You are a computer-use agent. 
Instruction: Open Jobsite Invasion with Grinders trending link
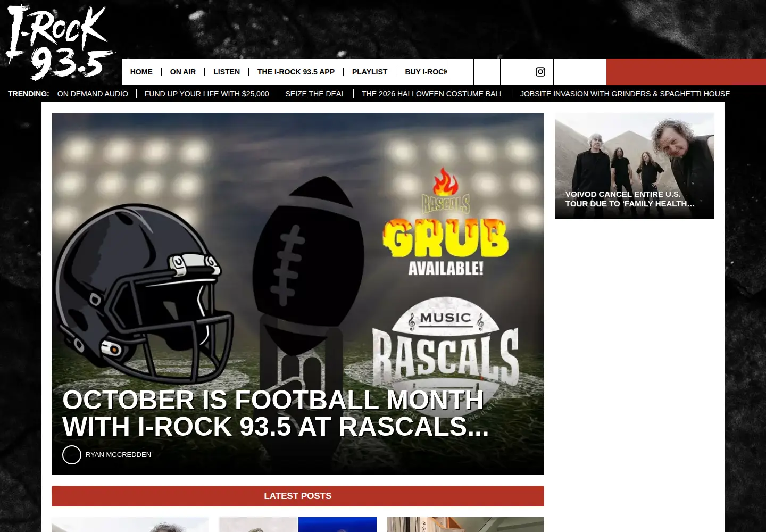coord(625,94)
